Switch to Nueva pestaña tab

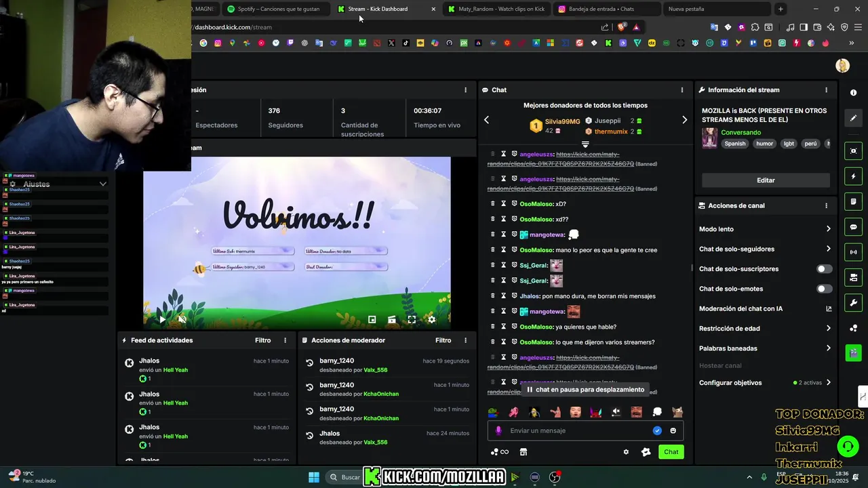(x=715, y=9)
